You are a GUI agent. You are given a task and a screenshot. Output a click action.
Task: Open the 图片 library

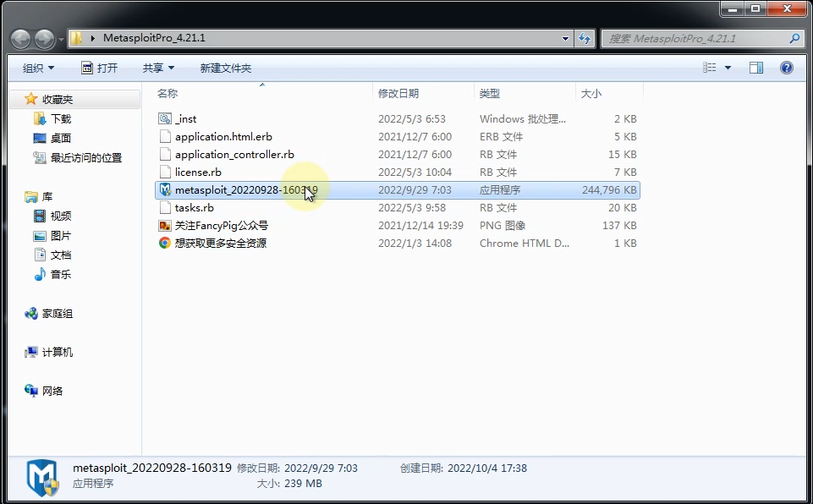61,235
